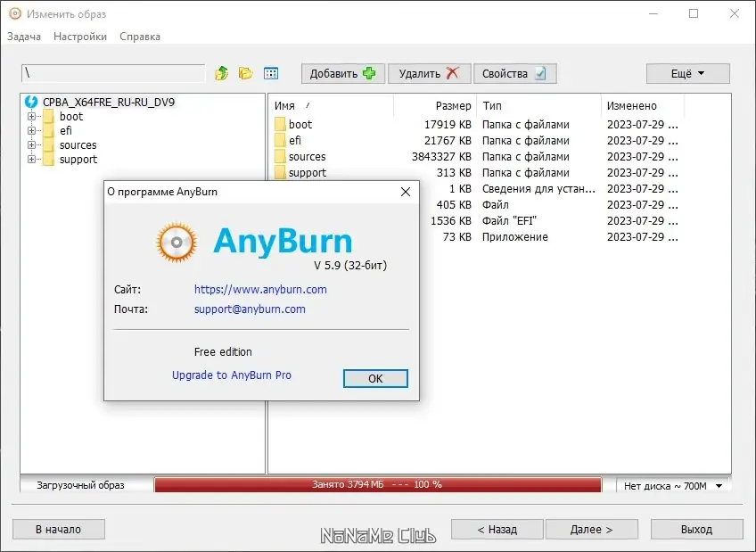Click the support folder icon in the file list
Viewport: 756px width, 552px height.
tap(280, 172)
